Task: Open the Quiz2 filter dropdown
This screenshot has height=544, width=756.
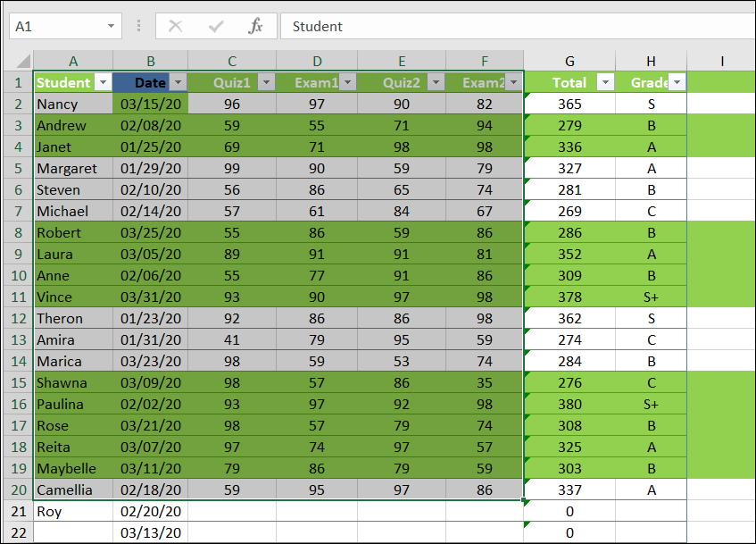Action: [x=435, y=81]
